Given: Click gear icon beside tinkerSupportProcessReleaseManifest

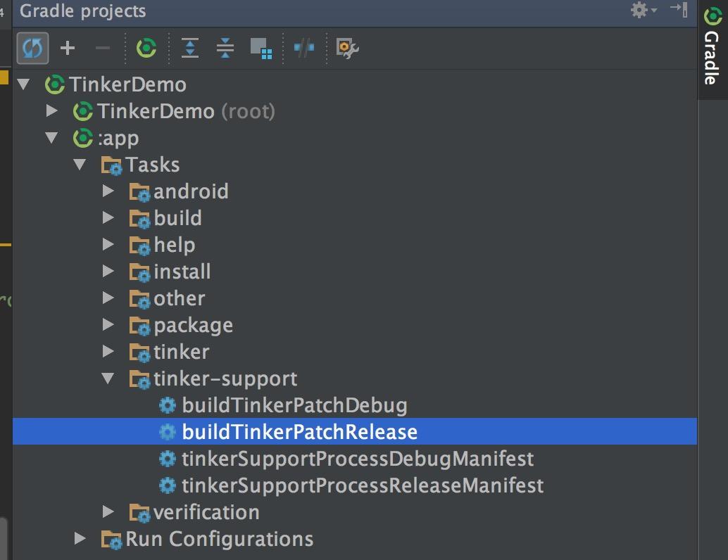Looking at the screenshot, I should pos(167,485).
